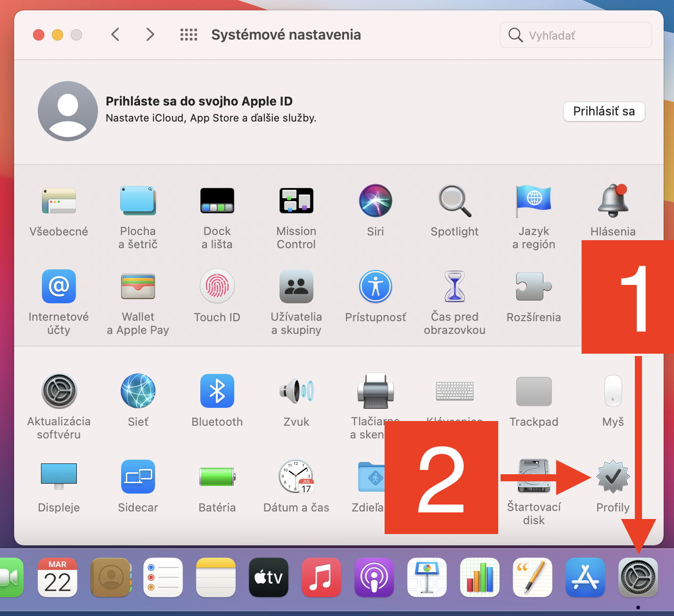Go forward with the right chevron

point(150,34)
